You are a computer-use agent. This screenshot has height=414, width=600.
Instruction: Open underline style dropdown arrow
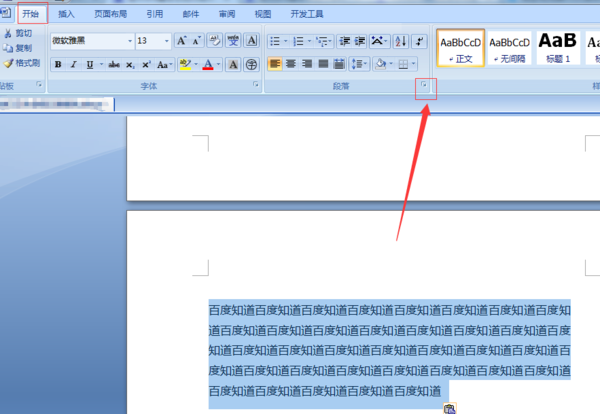[x=101, y=64]
